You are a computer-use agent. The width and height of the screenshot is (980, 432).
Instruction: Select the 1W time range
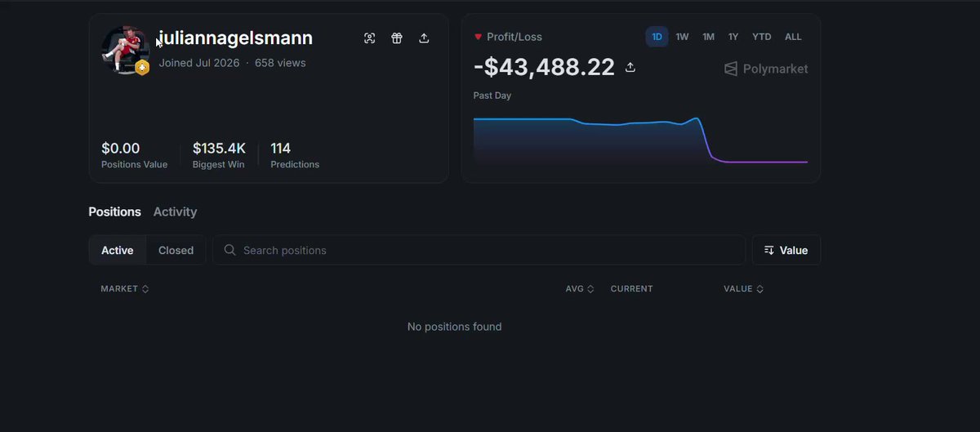[682, 37]
